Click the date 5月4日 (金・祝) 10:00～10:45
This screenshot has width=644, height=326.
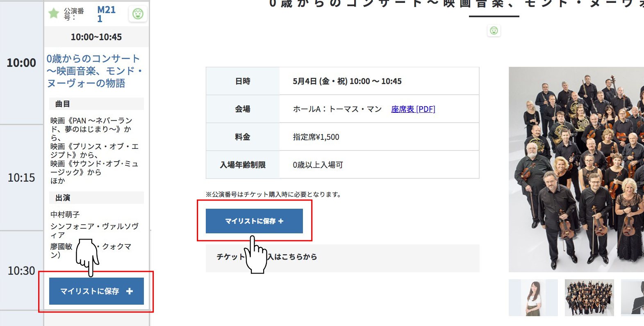(347, 81)
